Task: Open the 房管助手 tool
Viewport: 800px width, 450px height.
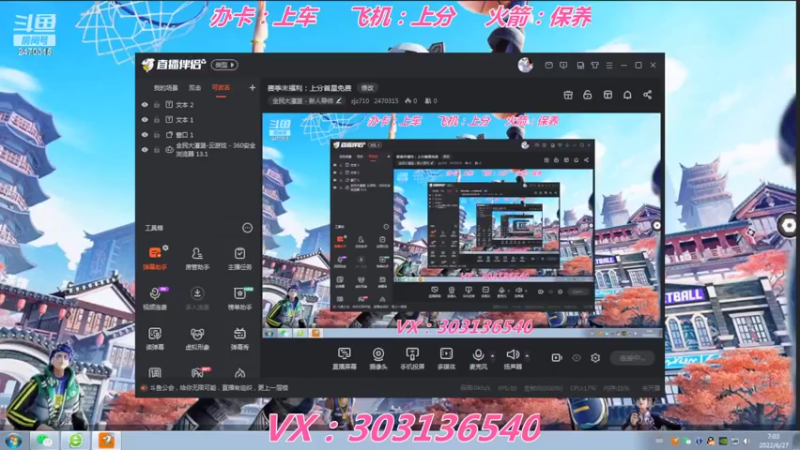Action: tap(197, 258)
